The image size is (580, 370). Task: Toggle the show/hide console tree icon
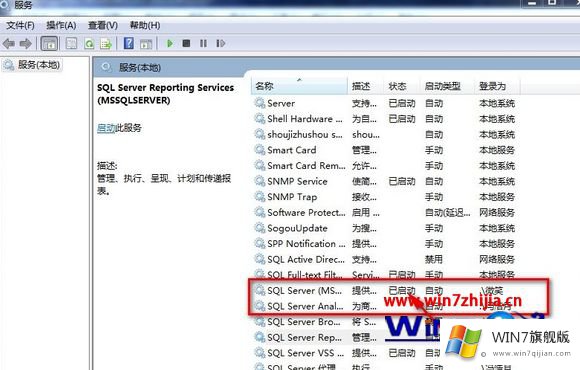(49, 44)
